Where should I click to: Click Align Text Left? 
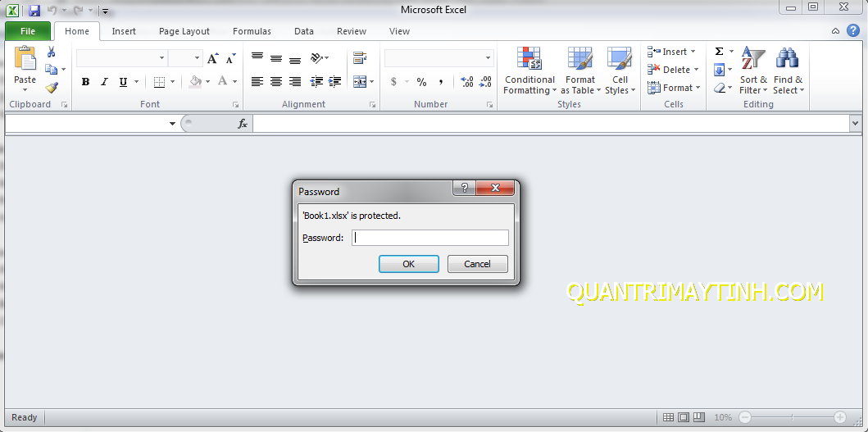[257, 81]
